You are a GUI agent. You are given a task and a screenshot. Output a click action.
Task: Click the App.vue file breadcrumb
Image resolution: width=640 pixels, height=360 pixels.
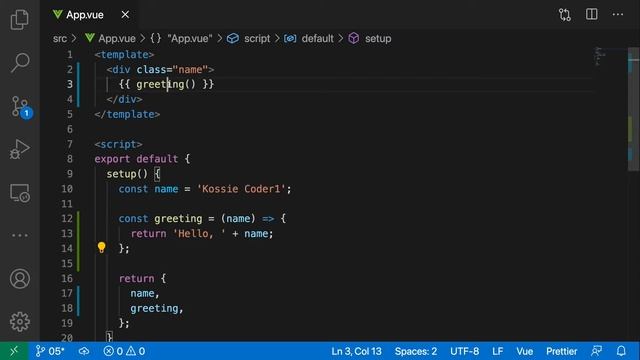pyautogui.click(x=110, y=38)
